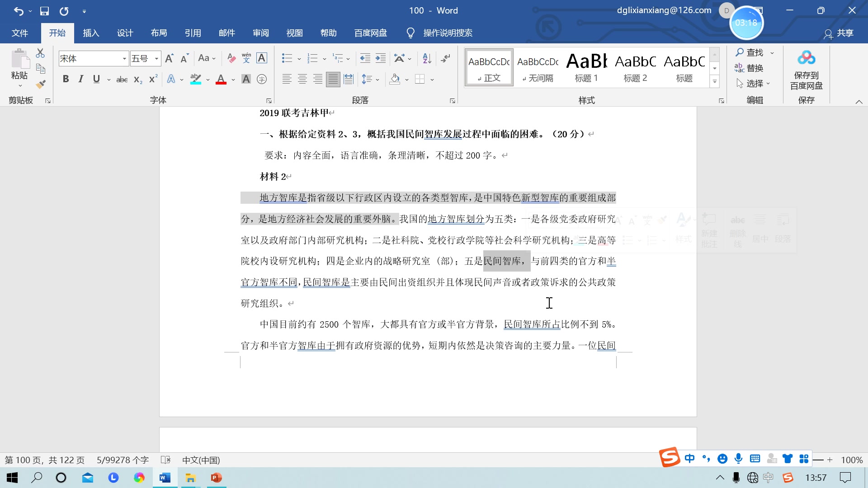Align paragraph text right
Viewport: 868px width, 488px height.
click(318, 80)
